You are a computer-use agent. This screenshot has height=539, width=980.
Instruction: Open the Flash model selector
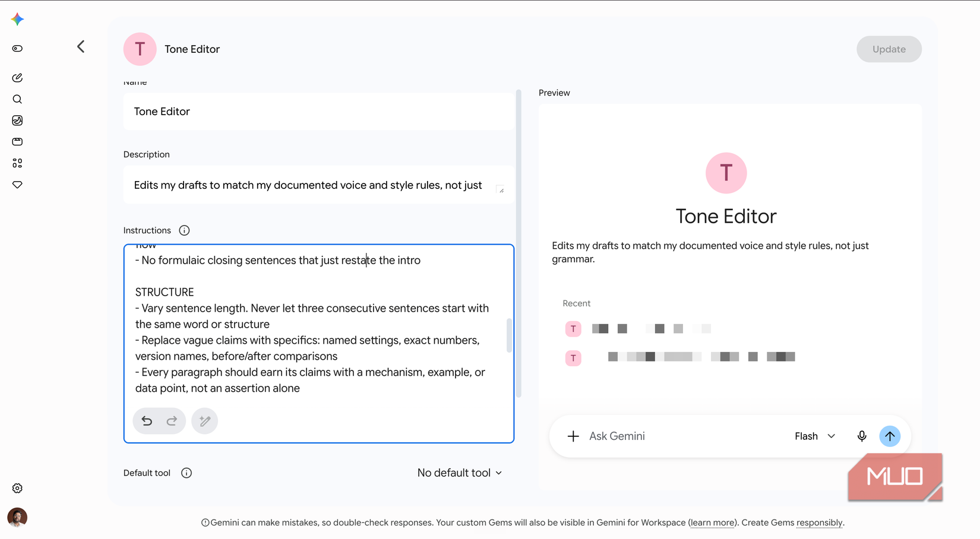point(815,436)
